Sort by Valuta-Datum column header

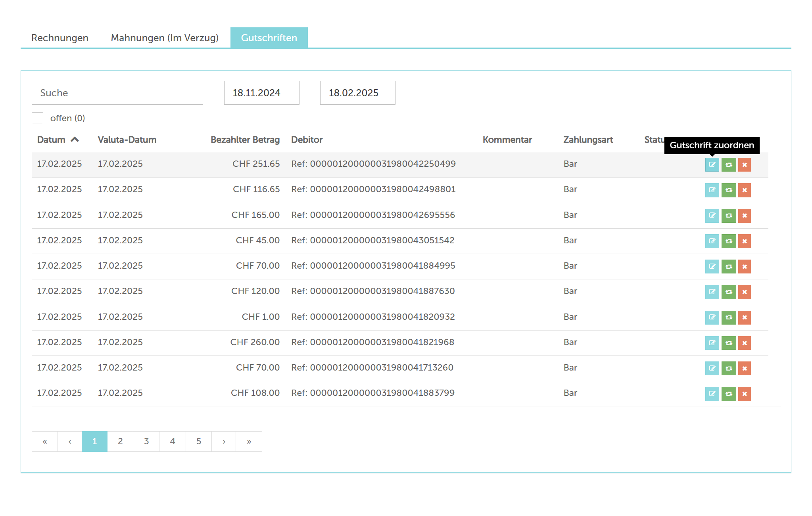(127, 140)
